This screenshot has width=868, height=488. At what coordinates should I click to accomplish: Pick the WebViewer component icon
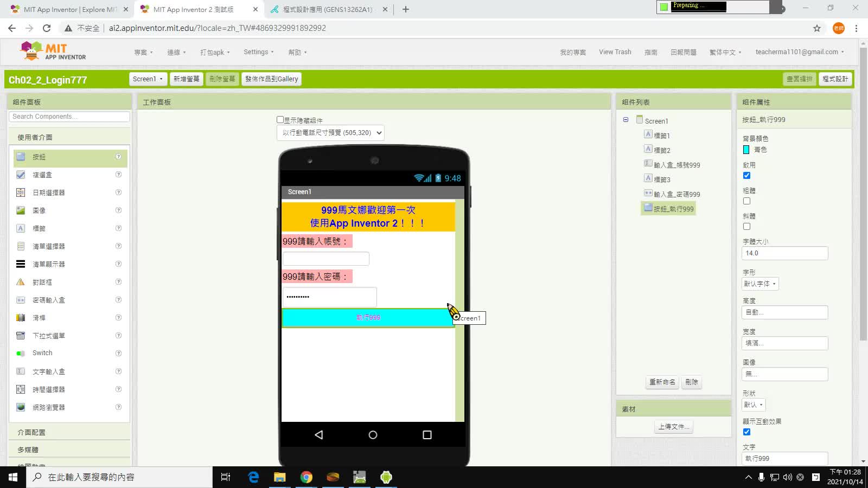[21, 407]
